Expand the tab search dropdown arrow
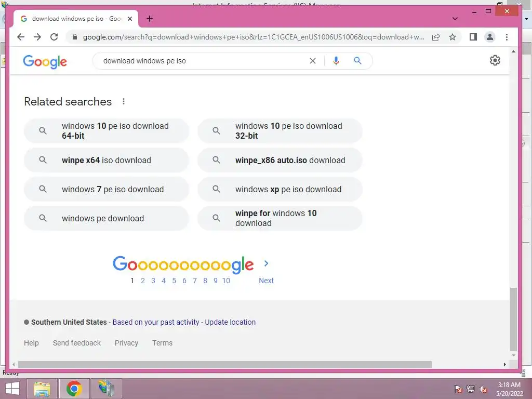The image size is (532, 399). [455, 19]
